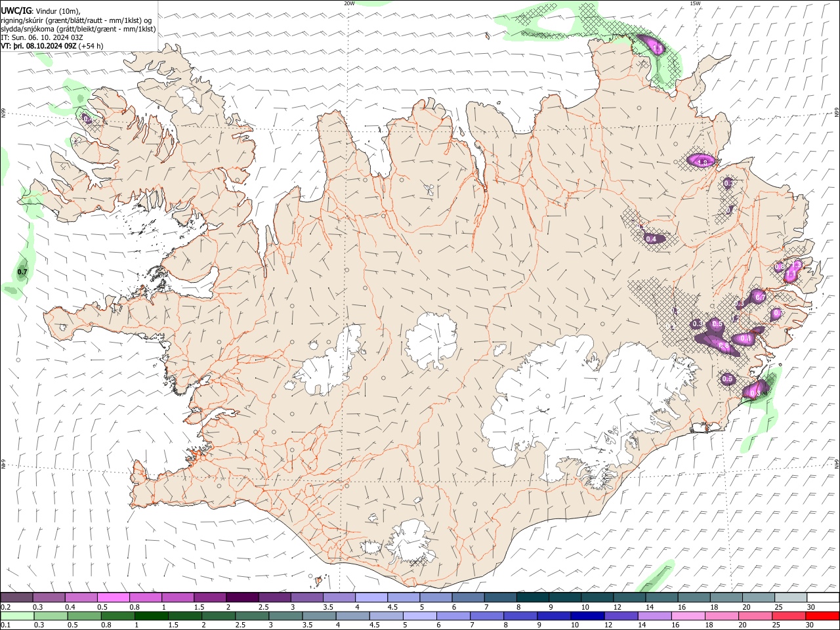This screenshot has width=840, height=630.
Task: Click the 'rigning/skúrir' legend description line
Action: (76, 20)
